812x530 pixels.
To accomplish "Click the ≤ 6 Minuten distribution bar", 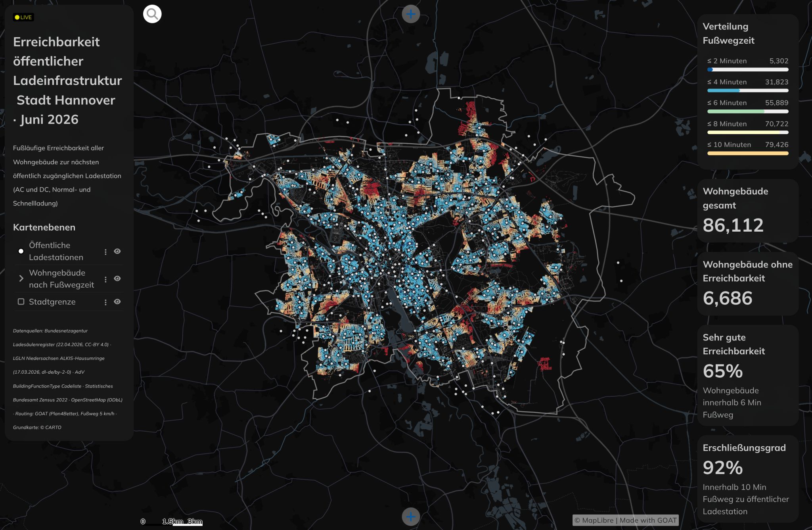I will [748, 111].
